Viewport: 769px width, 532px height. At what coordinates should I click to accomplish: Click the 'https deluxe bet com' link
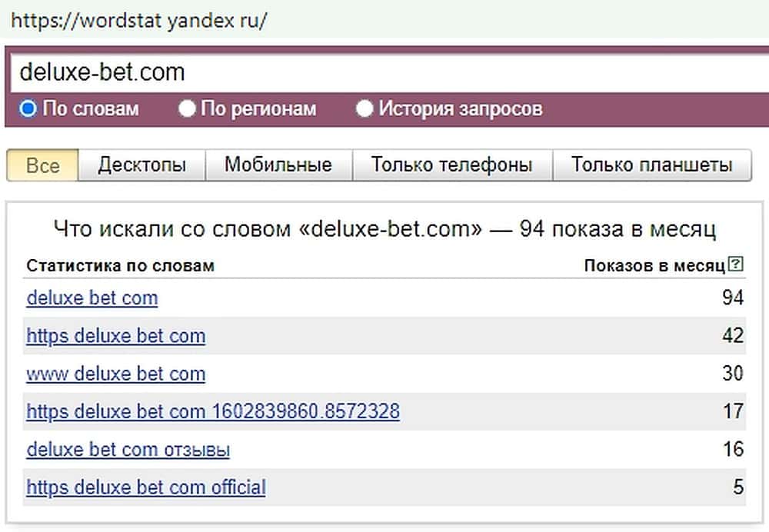pyautogui.click(x=116, y=336)
